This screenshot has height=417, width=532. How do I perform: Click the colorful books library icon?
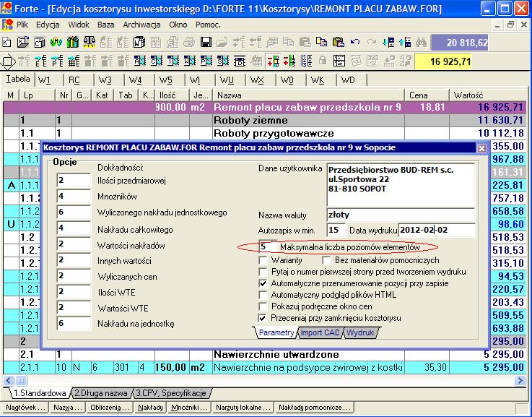(73, 43)
